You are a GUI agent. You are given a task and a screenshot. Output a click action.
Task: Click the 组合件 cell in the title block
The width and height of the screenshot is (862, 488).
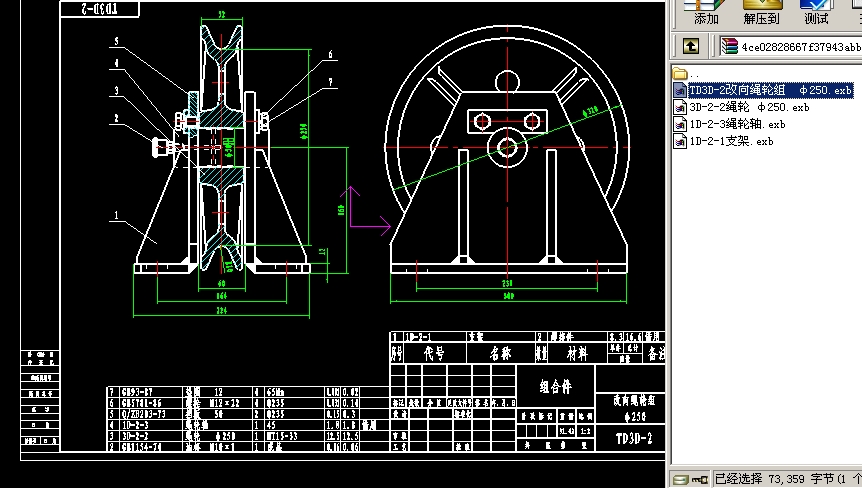coord(556,384)
